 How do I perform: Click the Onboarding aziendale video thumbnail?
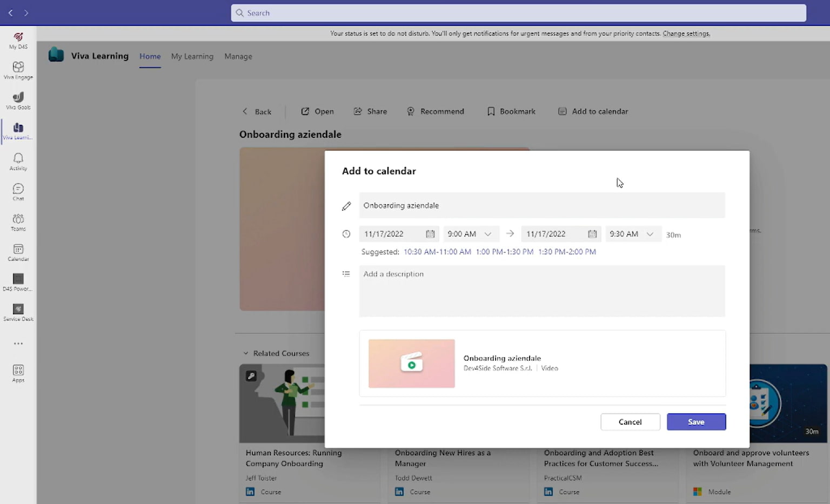click(x=412, y=364)
